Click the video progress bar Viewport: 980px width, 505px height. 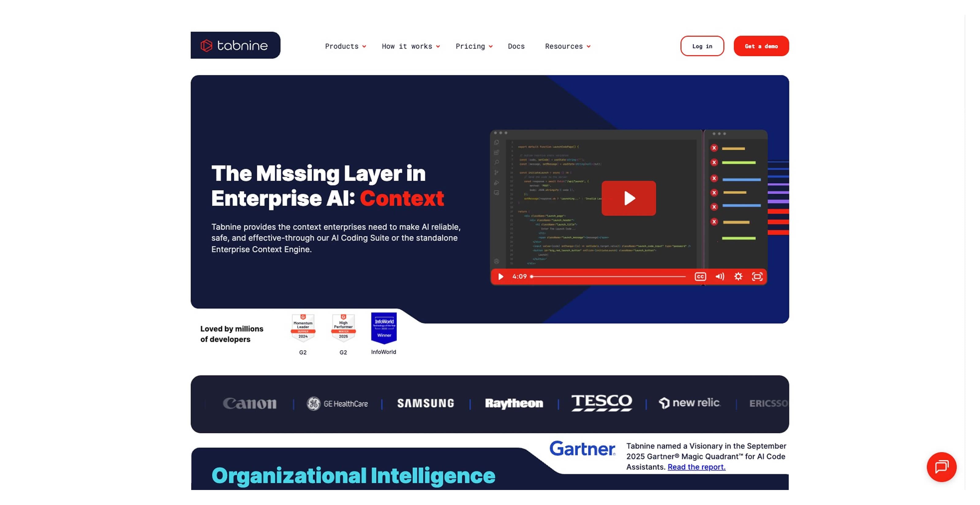608,276
